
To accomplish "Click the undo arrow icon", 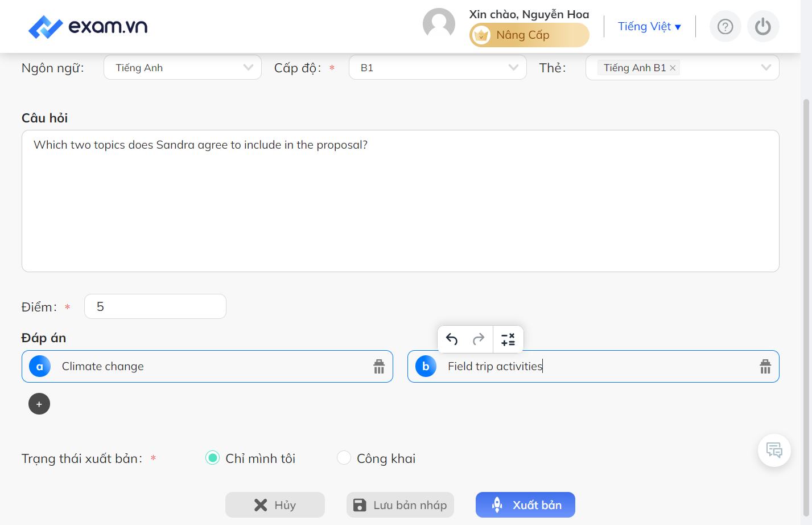I will 452,339.
